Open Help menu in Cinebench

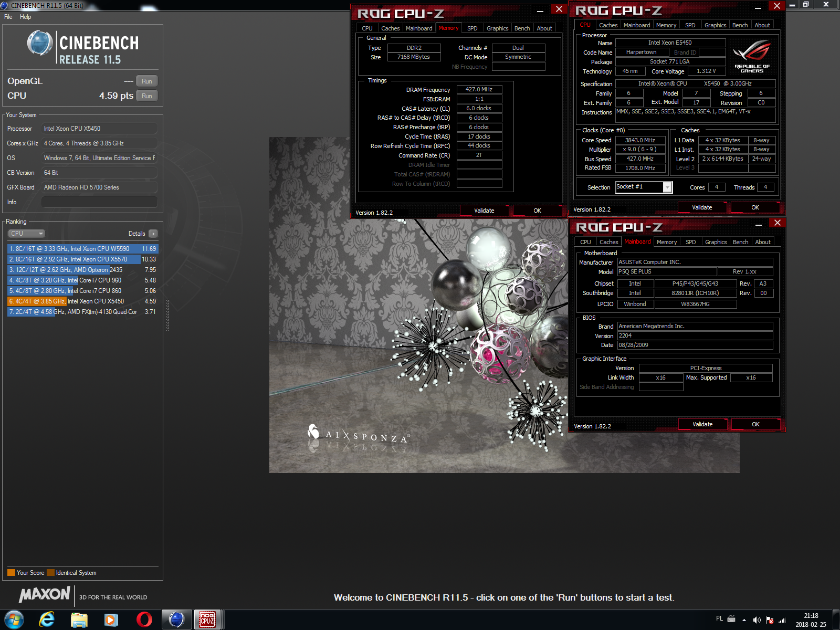pyautogui.click(x=25, y=17)
